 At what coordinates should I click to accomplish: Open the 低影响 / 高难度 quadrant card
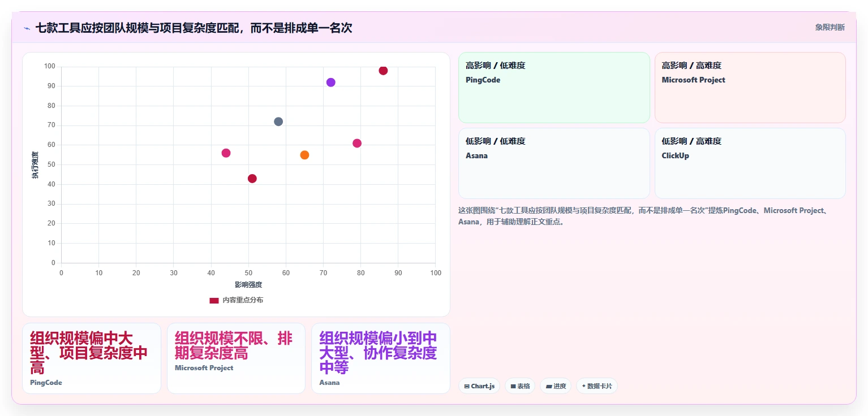(x=750, y=163)
